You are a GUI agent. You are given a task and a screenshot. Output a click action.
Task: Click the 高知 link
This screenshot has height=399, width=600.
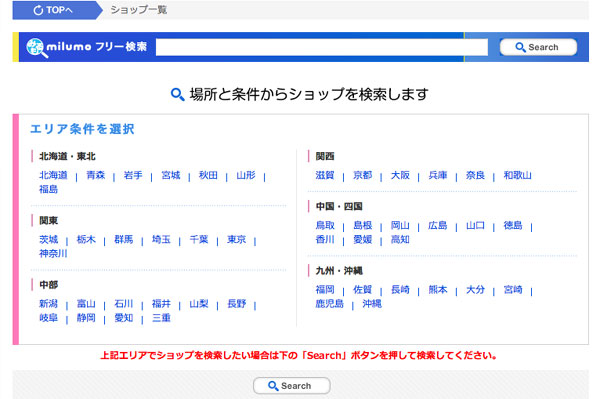[400, 239]
